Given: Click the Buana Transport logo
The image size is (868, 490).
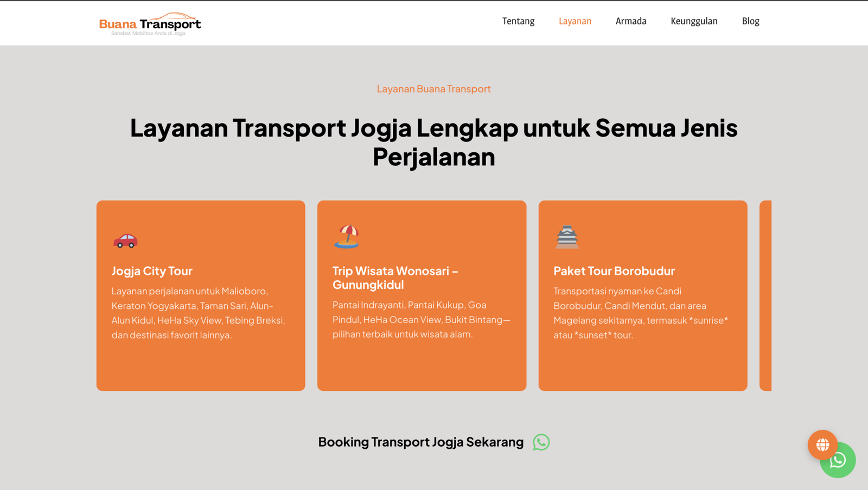Looking at the screenshot, I should pos(150,24).
